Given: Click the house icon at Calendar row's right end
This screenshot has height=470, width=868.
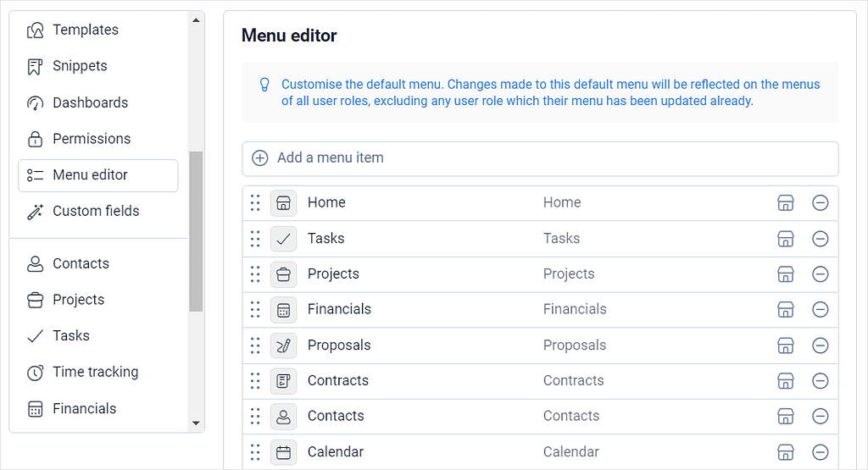Looking at the screenshot, I should tap(786, 452).
